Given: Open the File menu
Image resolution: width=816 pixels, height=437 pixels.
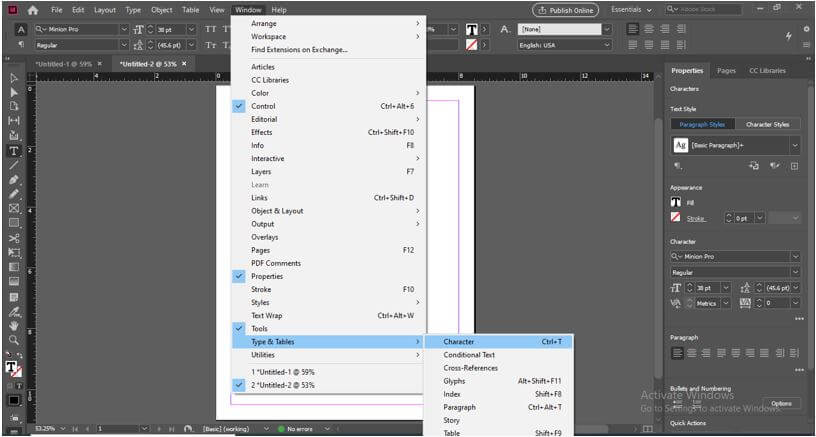Looking at the screenshot, I should (x=56, y=10).
